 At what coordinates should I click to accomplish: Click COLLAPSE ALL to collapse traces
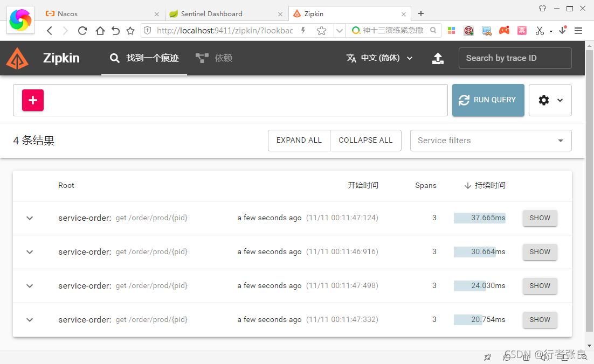[x=365, y=140]
